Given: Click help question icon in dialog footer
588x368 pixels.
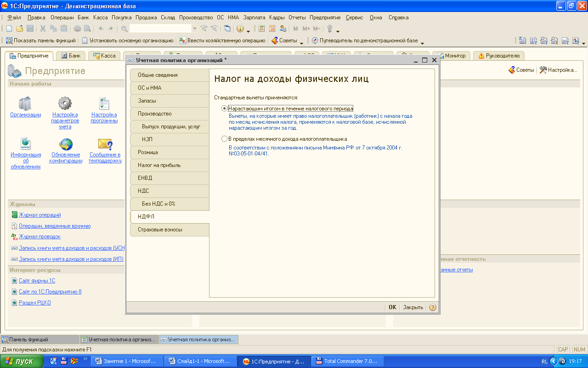Looking at the screenshot, I should click(x=432, y=307).
